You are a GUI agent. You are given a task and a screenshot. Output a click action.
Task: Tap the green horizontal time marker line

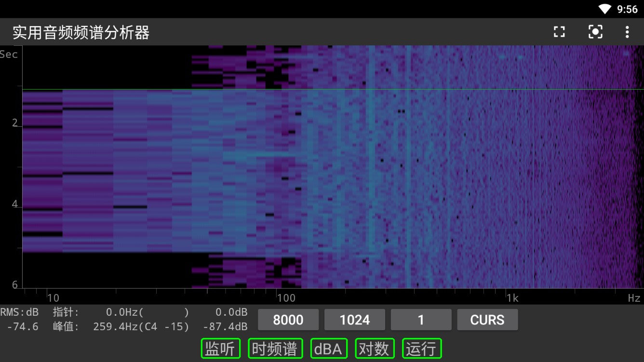click(x=333, y=89)
